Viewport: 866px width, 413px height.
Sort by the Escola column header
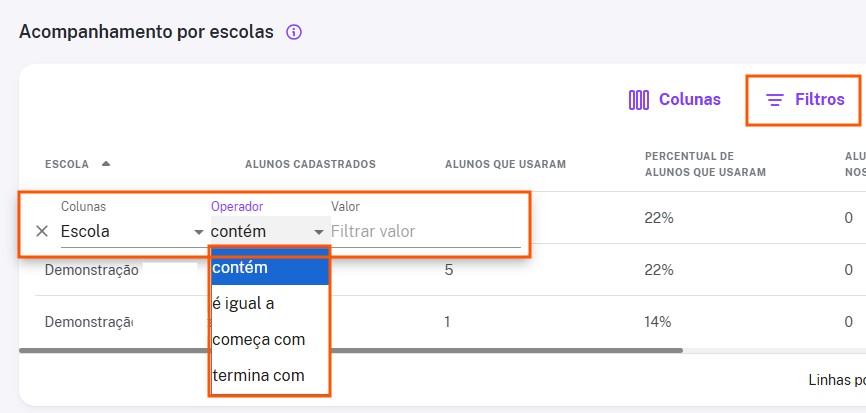[x=67, y=164]
